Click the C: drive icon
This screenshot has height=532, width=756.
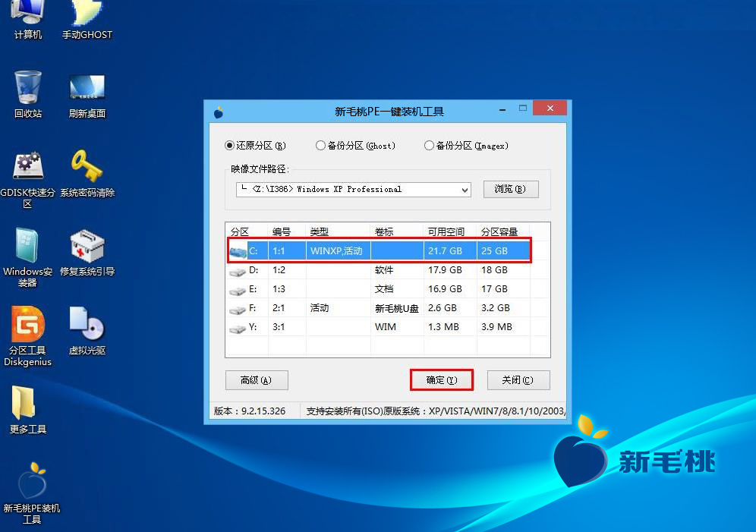coord(238,251)
